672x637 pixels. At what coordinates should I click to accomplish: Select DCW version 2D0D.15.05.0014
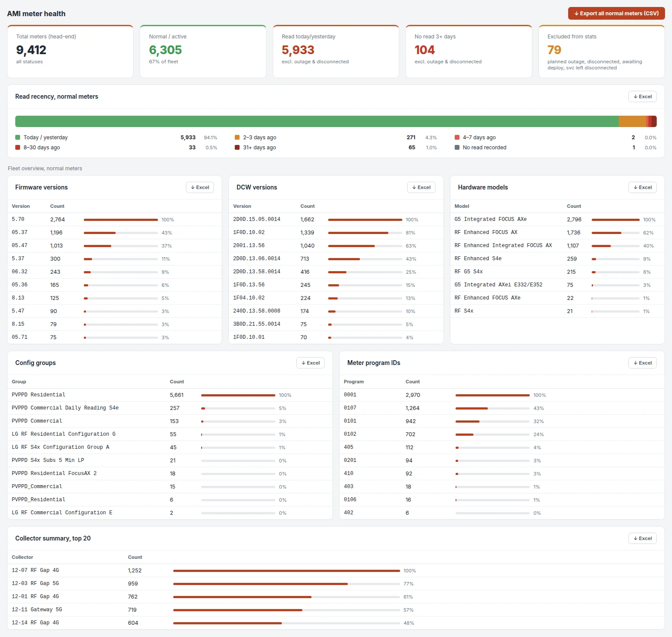[336, 220]
